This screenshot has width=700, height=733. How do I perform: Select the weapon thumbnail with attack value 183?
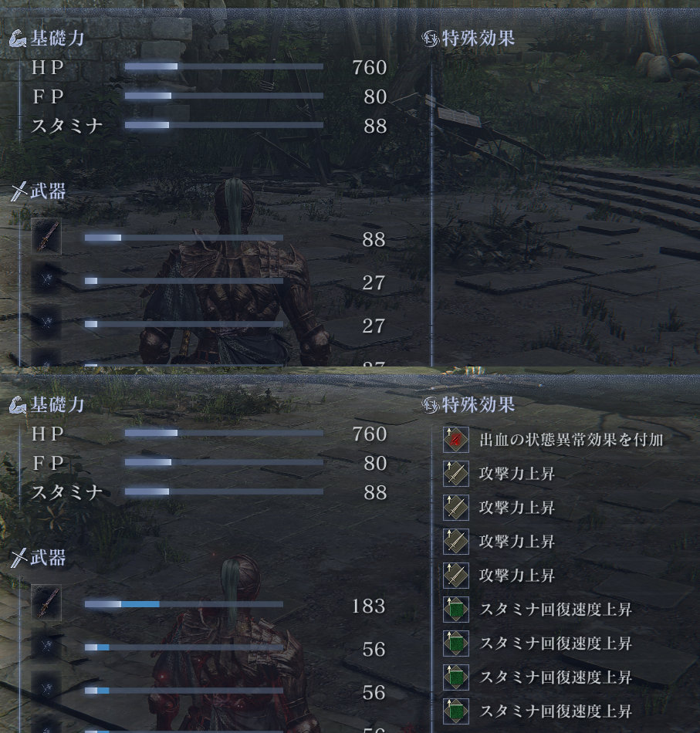[46, 603]
